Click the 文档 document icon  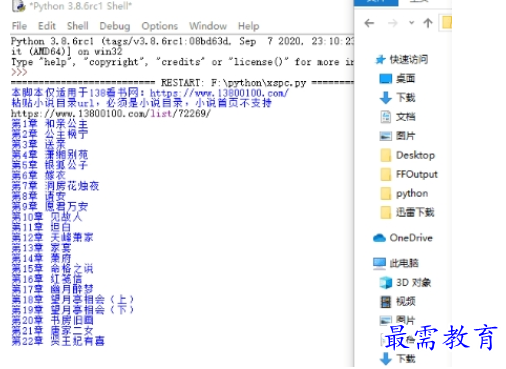click(386, 117)
